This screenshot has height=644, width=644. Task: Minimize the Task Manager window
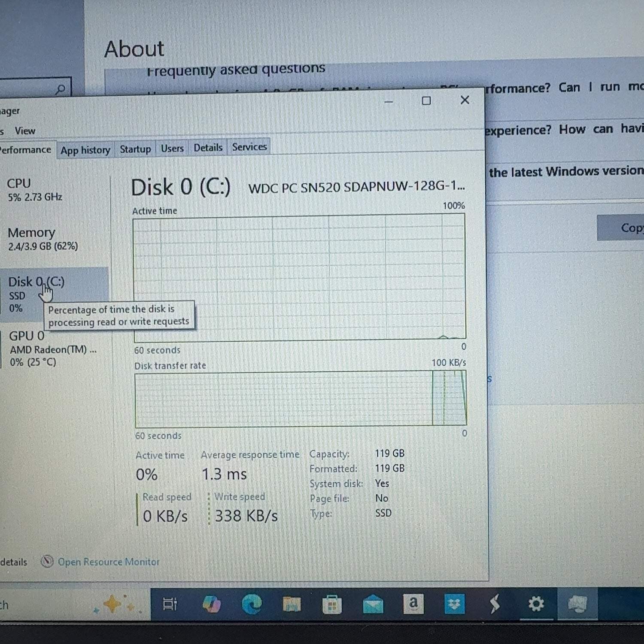click(389, 102)
